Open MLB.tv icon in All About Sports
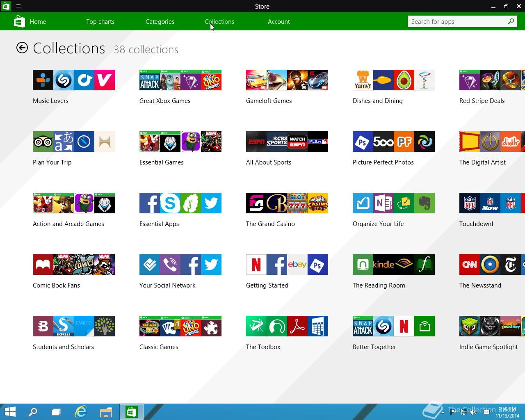The width and height of the screenshot is (525, 420). click(318, 142)
